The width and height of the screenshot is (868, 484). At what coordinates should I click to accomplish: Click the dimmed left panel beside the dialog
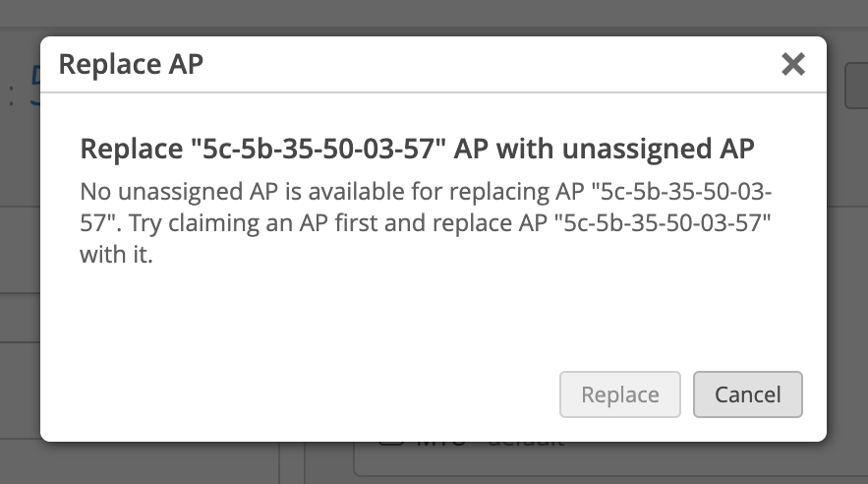pyautogui.click(x=20, y=295)
